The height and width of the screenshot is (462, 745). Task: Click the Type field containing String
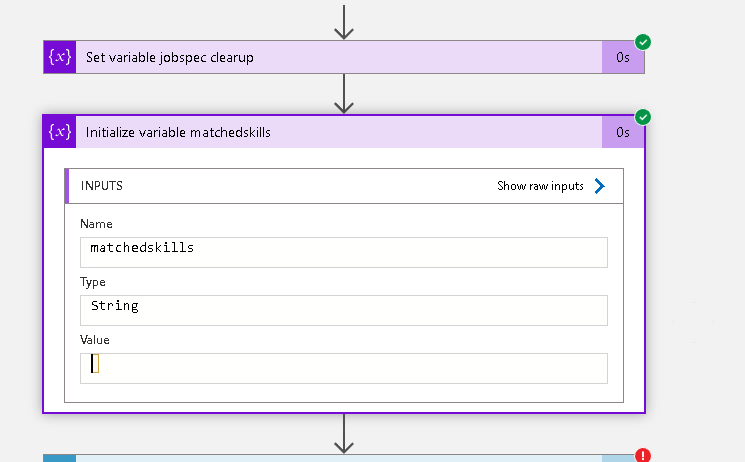[344, 310]
